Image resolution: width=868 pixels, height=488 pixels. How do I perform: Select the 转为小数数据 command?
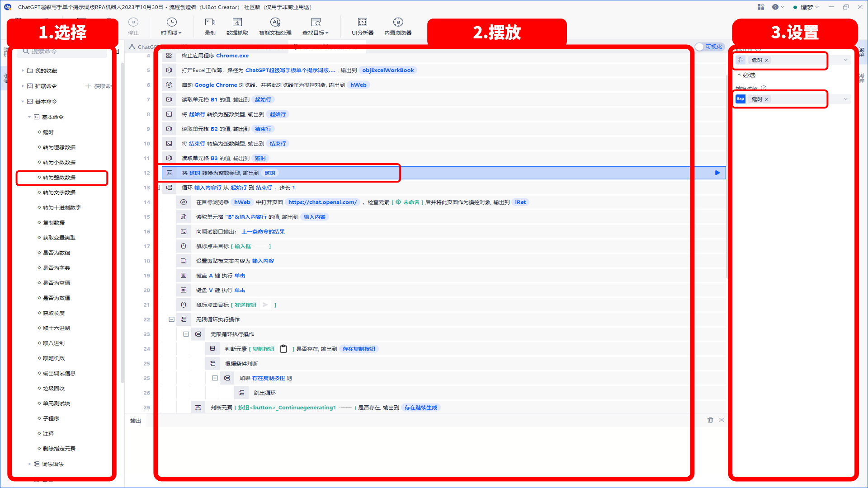coord(59,162)
